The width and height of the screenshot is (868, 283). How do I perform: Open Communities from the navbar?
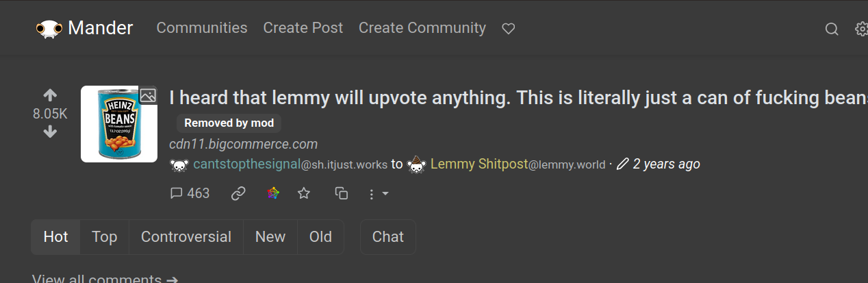click(202, 28)
